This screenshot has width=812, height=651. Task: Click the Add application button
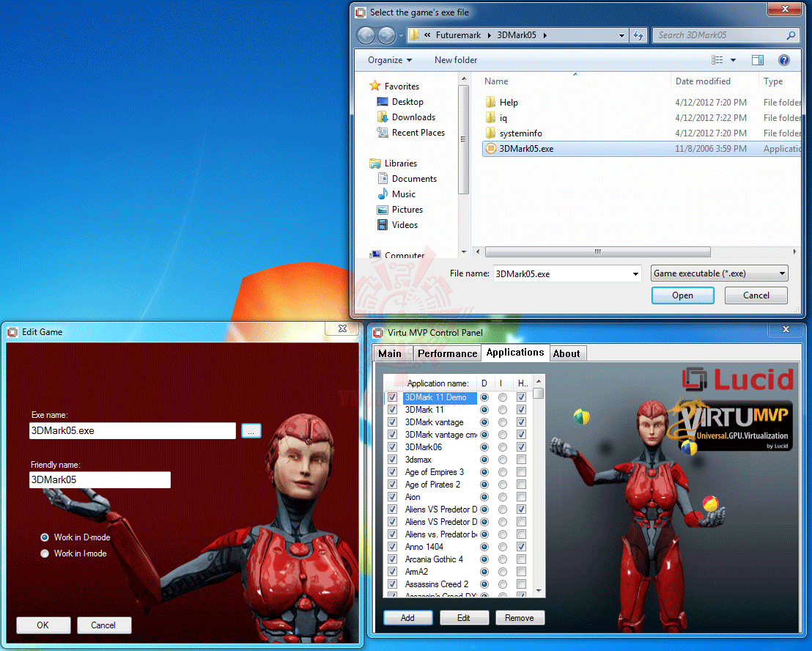point(407,617)
